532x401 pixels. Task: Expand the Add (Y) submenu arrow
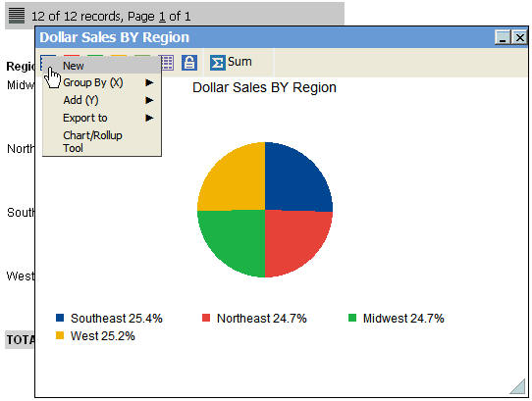pos(149,100)
